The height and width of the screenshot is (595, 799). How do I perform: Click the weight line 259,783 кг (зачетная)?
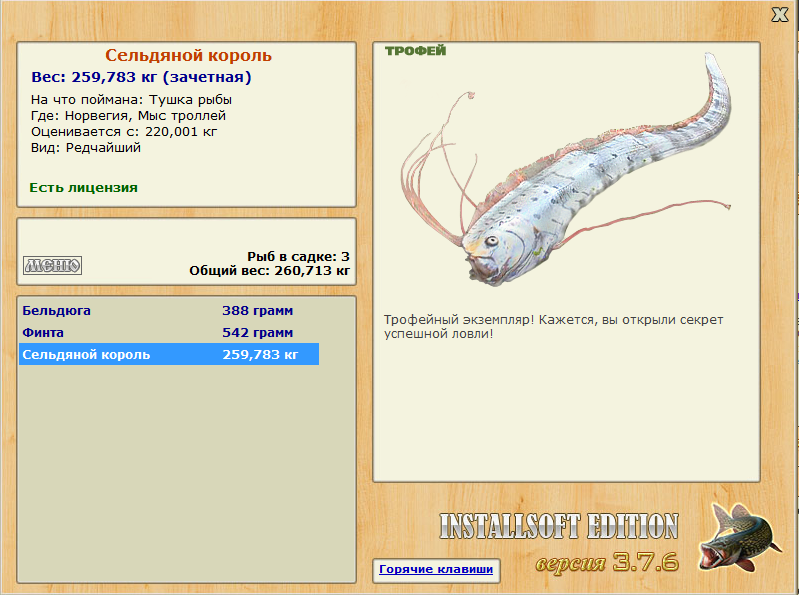pyautogui.click(x=141, y=77)
